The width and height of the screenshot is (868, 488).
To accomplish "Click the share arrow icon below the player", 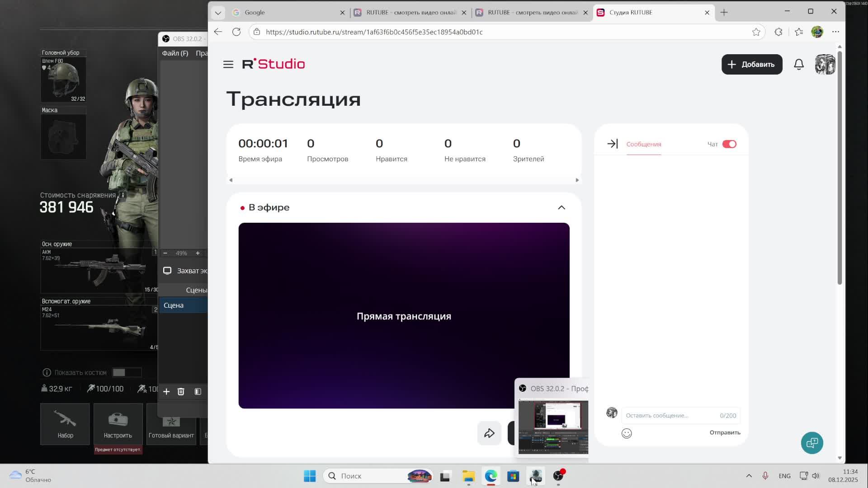I will 489,433.
